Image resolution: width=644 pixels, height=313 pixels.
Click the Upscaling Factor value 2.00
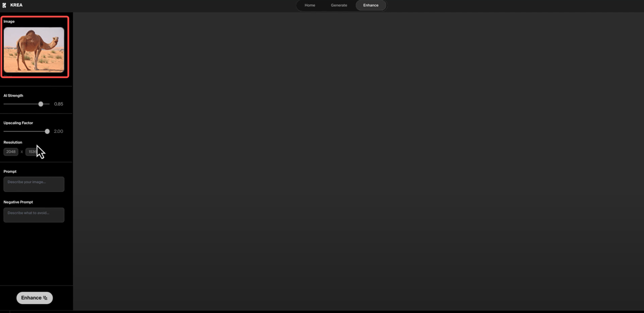tap(58, 131)
